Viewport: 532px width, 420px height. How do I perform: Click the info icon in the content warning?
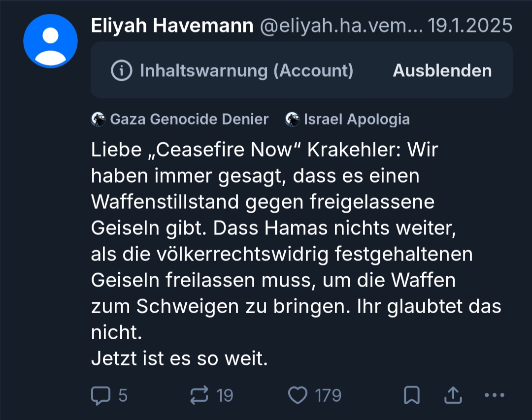pos(122,71)
